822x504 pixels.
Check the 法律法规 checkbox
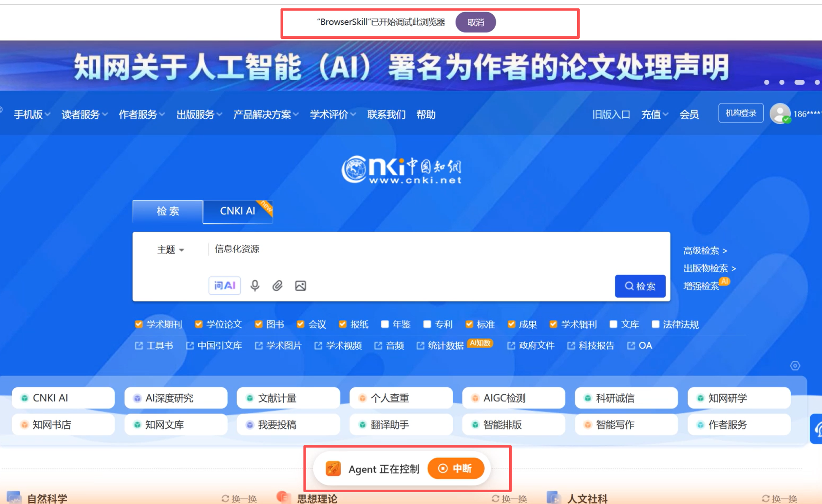coord(655,324)
